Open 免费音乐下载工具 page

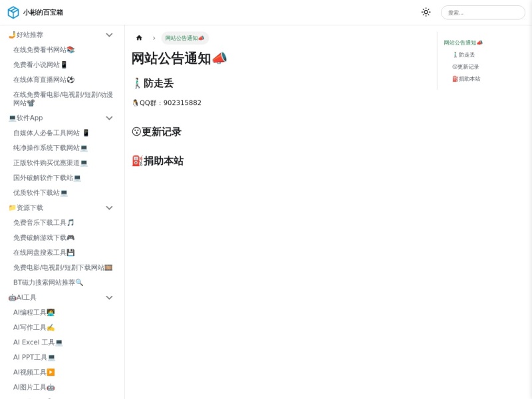coord(43,223)
